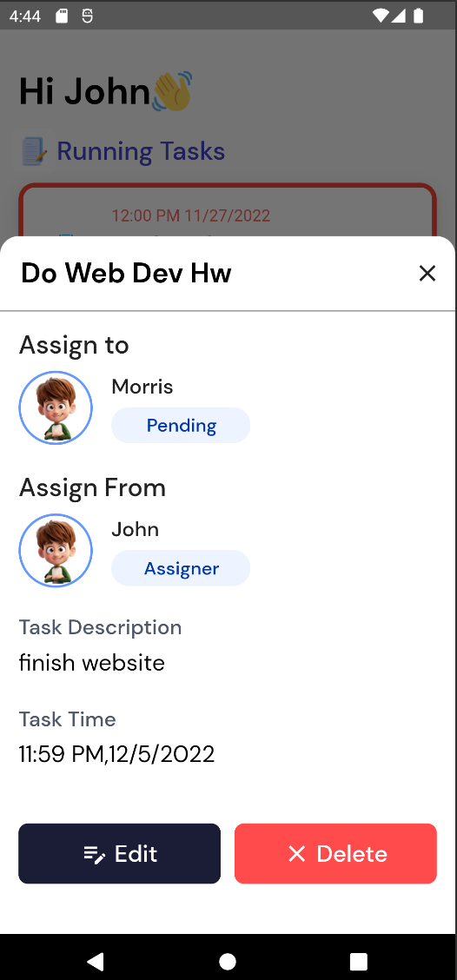Tap the Wi-Fi status bar icon
Image resolution: width=457 pixels, height=980 pixels.
380,16
